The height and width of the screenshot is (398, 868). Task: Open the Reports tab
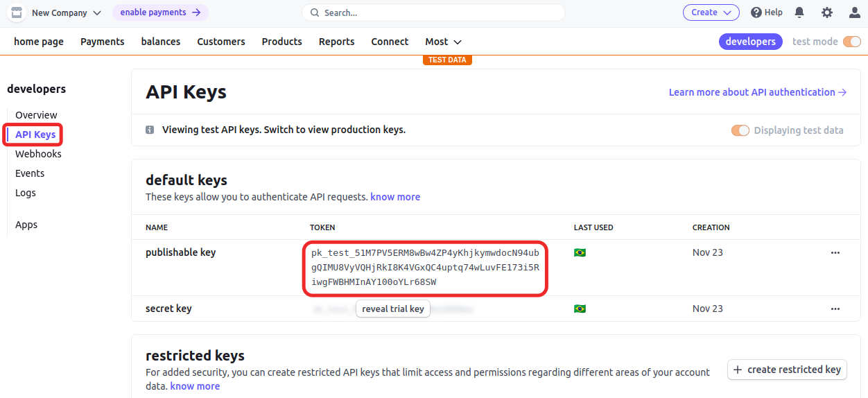click(x=337, y=42)
